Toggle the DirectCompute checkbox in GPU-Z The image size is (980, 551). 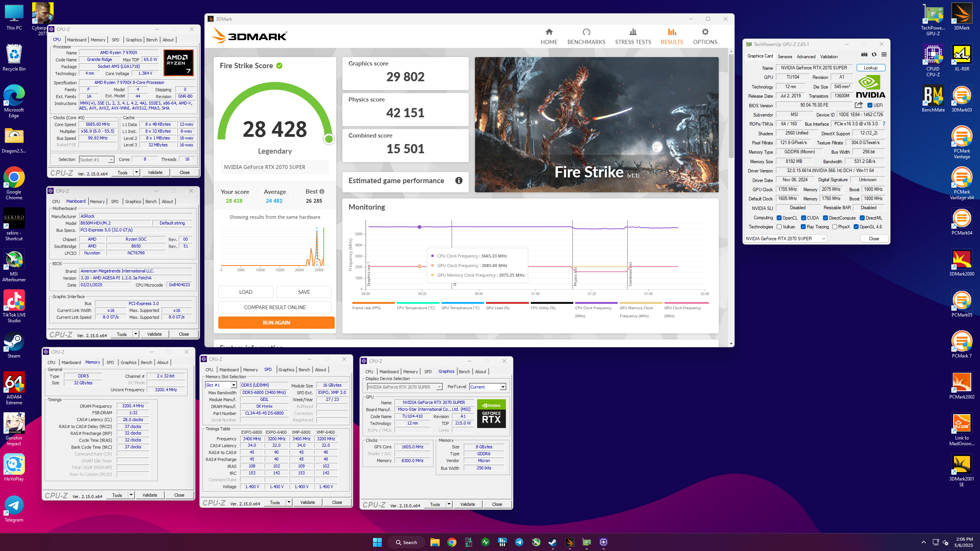pos(825,218)
